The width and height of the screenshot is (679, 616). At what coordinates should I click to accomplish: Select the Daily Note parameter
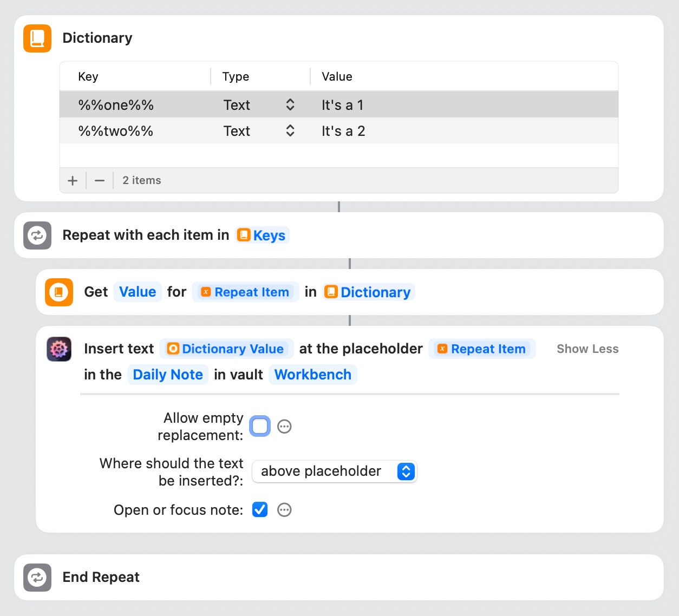[168, 375]
